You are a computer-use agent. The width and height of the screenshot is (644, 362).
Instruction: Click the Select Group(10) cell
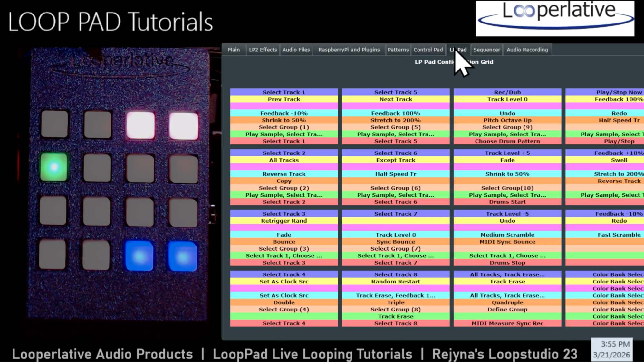(507, 188)
